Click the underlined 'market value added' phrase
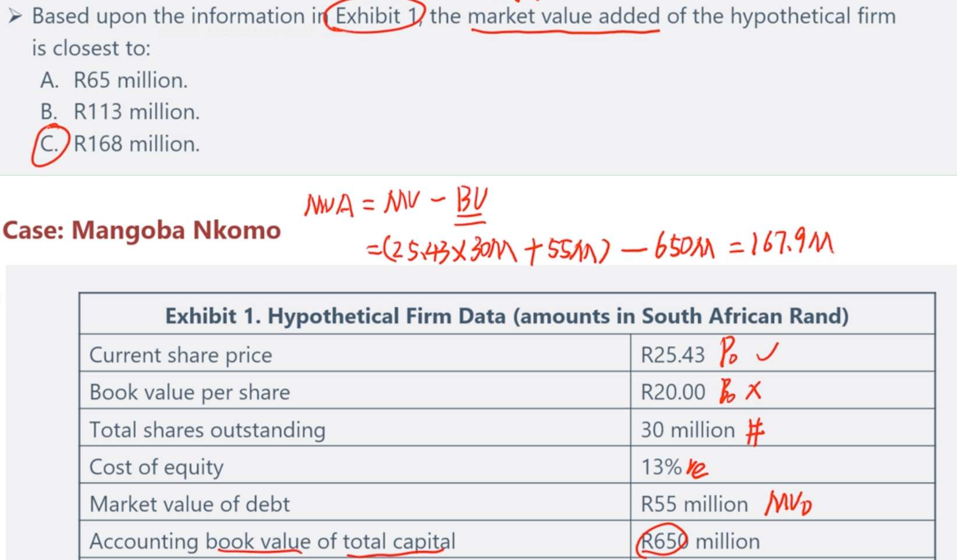The height and width of the screenshot is (560, 957). pos(563,16)
